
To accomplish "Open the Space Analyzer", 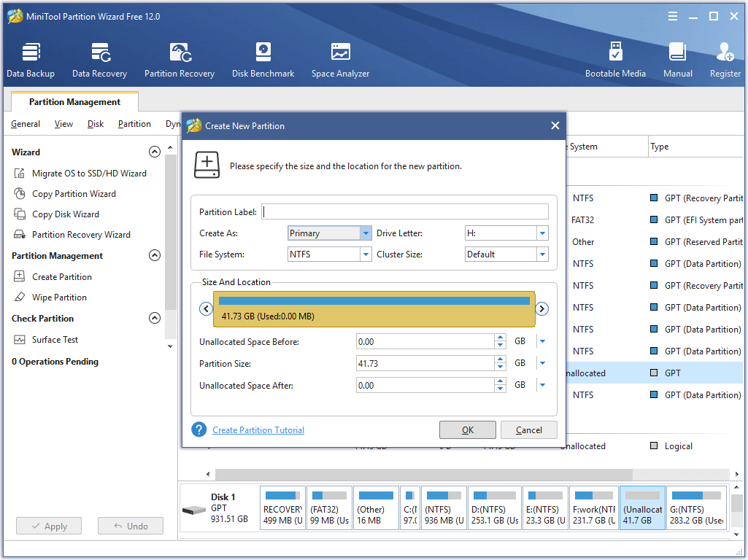I will tap(340, 60).
